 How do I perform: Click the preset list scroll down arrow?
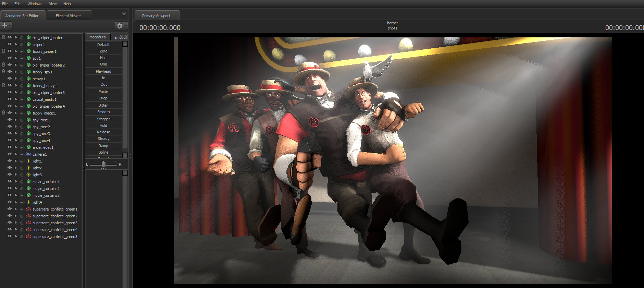pyautogui.click(x=125, y=155)
